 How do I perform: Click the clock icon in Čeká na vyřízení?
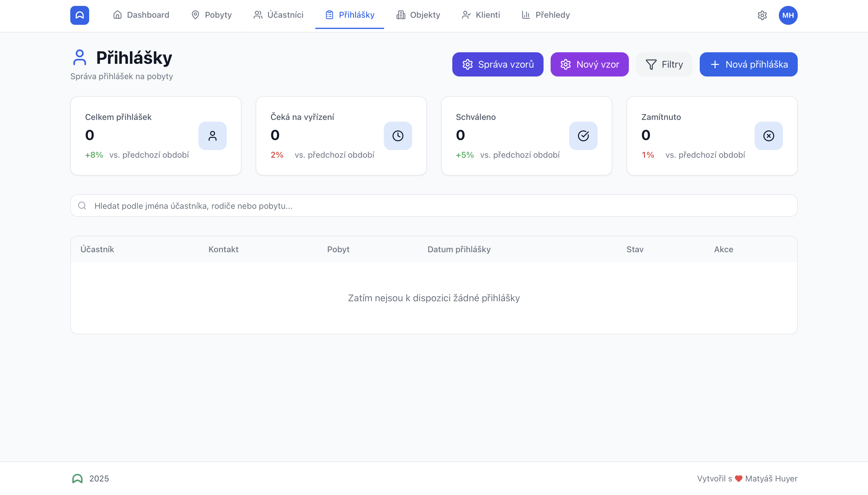(398, 136)
